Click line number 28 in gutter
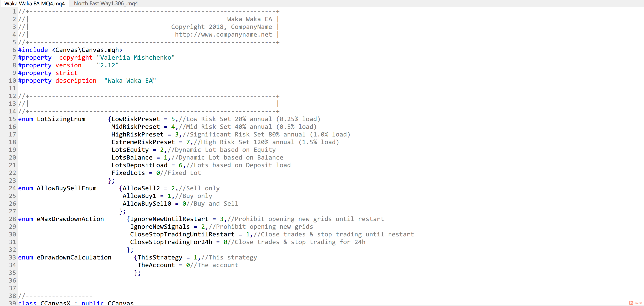This screenshot has height=306, width=644. coord(12,219)
